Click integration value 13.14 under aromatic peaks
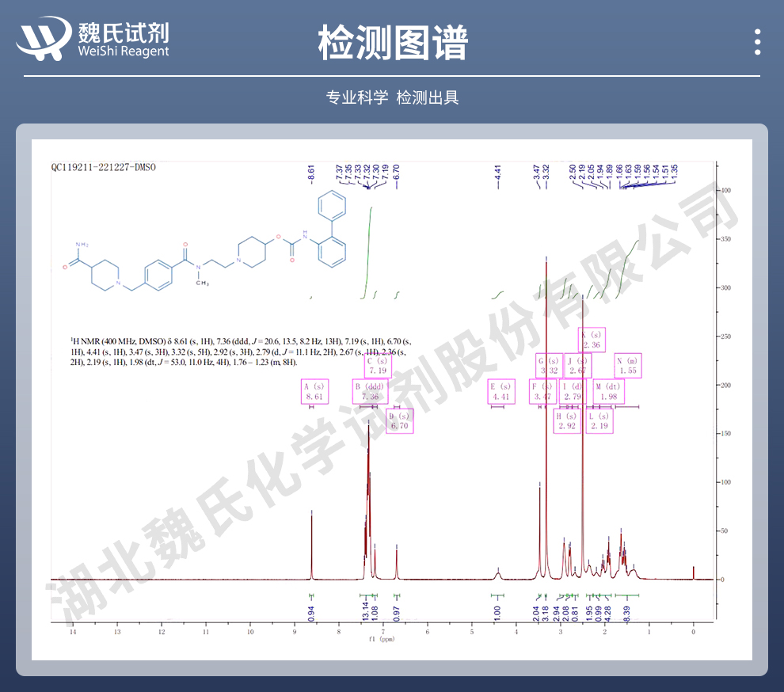The width and height of the screenshot is (784, 692). point(366,611)
